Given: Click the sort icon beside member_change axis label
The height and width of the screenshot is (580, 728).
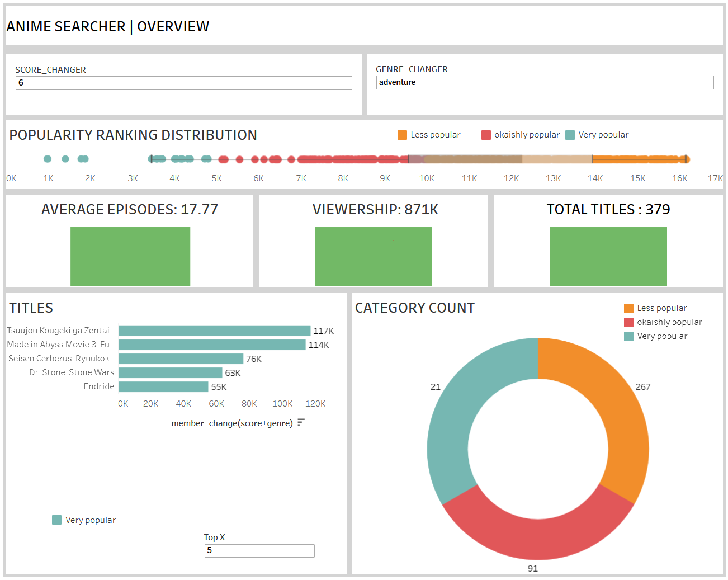Looking at the screenshot, I should point(301,422).
